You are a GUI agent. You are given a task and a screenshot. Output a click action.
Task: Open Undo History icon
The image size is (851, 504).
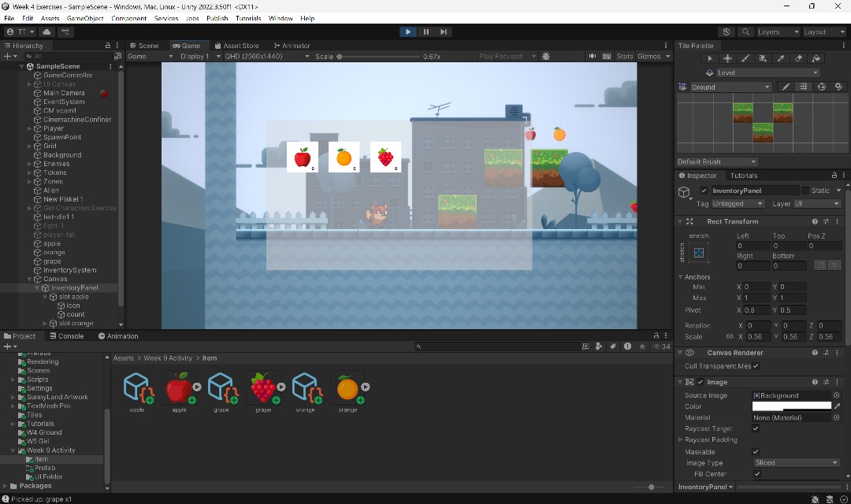click(727, 32)
